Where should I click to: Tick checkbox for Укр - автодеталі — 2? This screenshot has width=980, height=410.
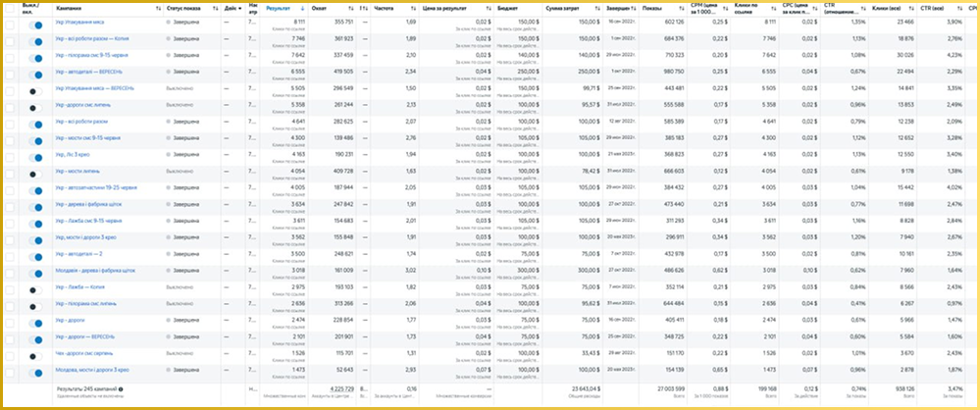[10, 257]
